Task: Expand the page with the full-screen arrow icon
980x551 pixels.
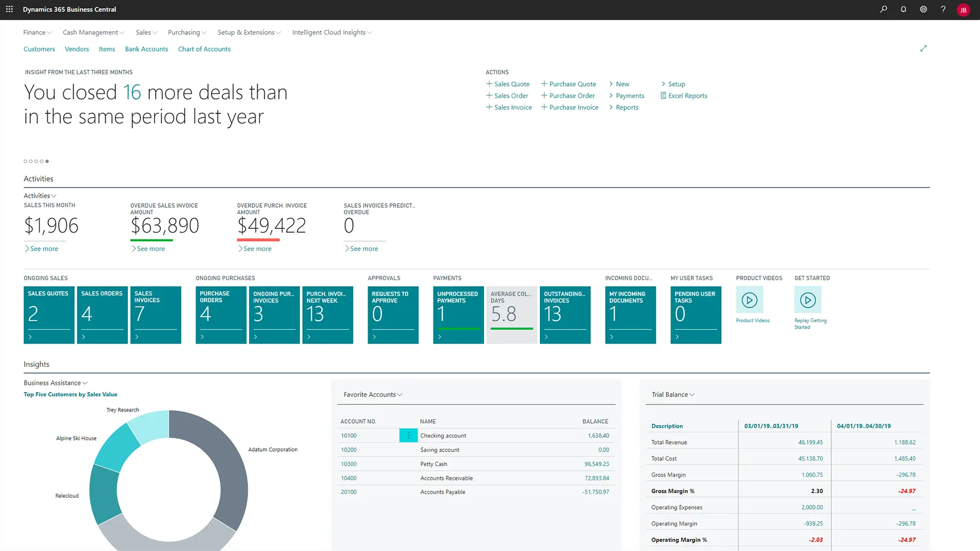Action: pyautogui.click(x=924, y=48)
